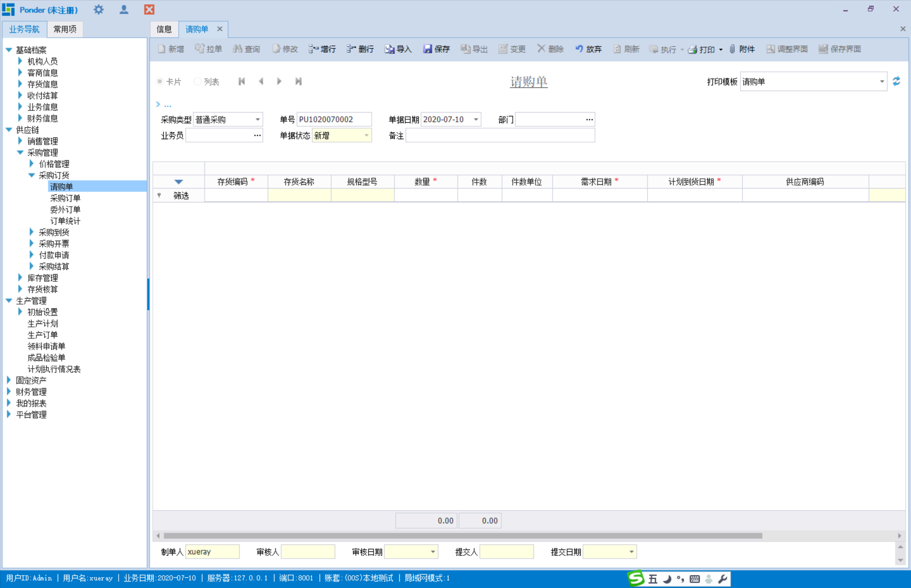Click the Save (保存) toolbar icon
Viewport: 911px width, 588px height.
click(428, 49)
